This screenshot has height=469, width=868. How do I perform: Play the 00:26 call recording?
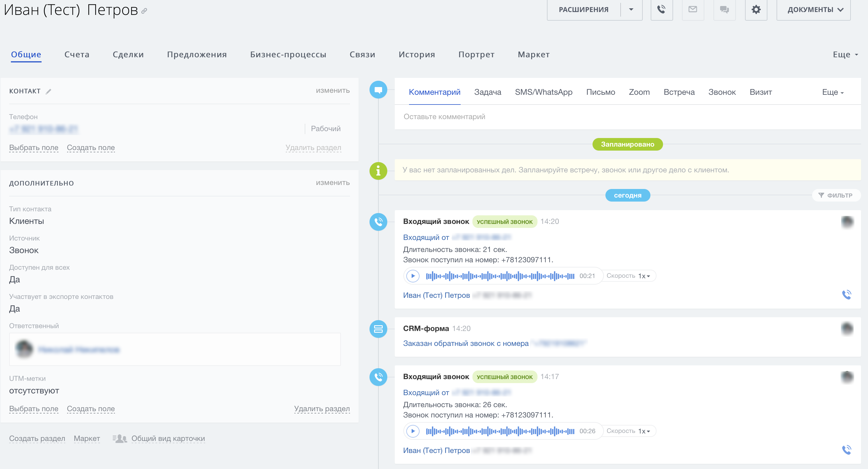coord(413,431)
